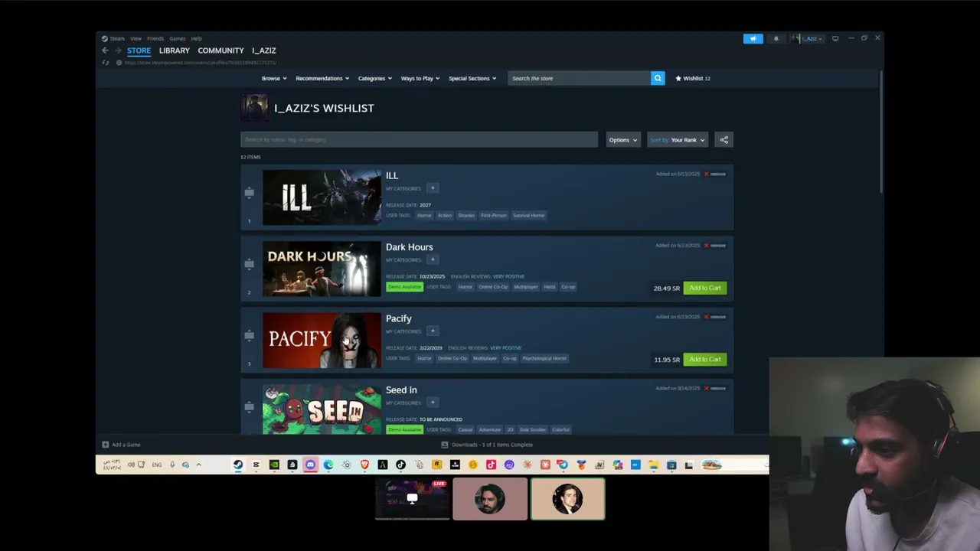Click the Add a Game plus icon
The image size is (980, 551).
[106, 445]
